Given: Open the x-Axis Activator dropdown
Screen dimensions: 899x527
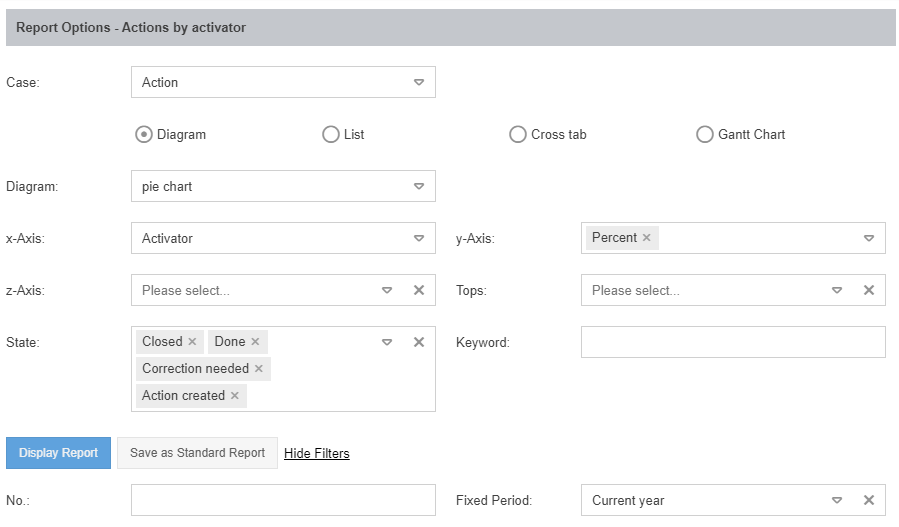Looking at the screenshot, I should (x=419, y=238).
